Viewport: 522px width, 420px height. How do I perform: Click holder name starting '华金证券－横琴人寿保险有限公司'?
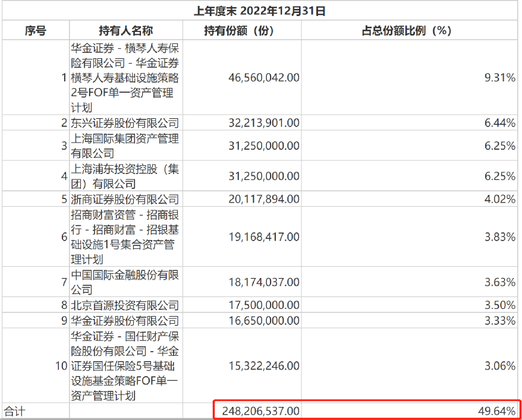click(125, 78)
